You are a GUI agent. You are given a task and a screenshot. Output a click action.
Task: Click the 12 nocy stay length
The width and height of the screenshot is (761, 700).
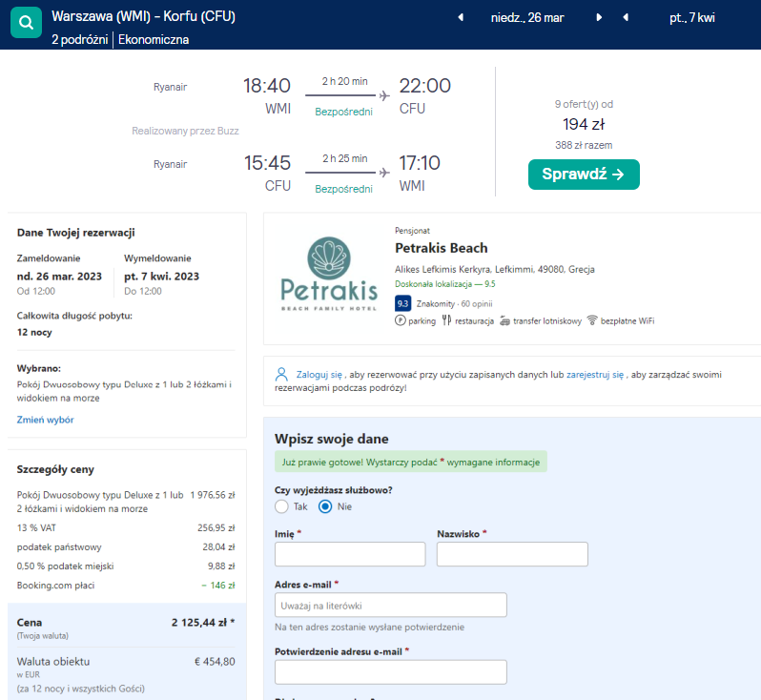(x=34, y=332)
